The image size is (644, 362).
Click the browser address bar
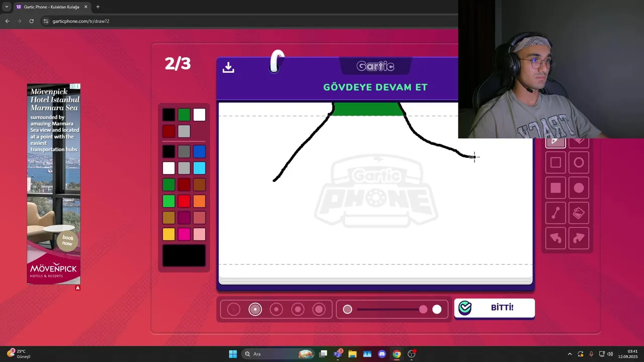tap(247, 21)
